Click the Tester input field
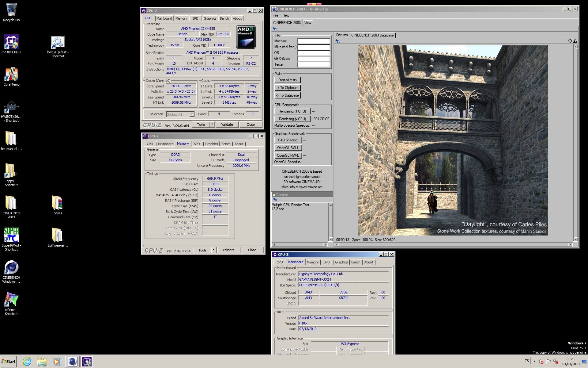The width and height of the screenshot is (588, 368). click(x=314, y=64)
